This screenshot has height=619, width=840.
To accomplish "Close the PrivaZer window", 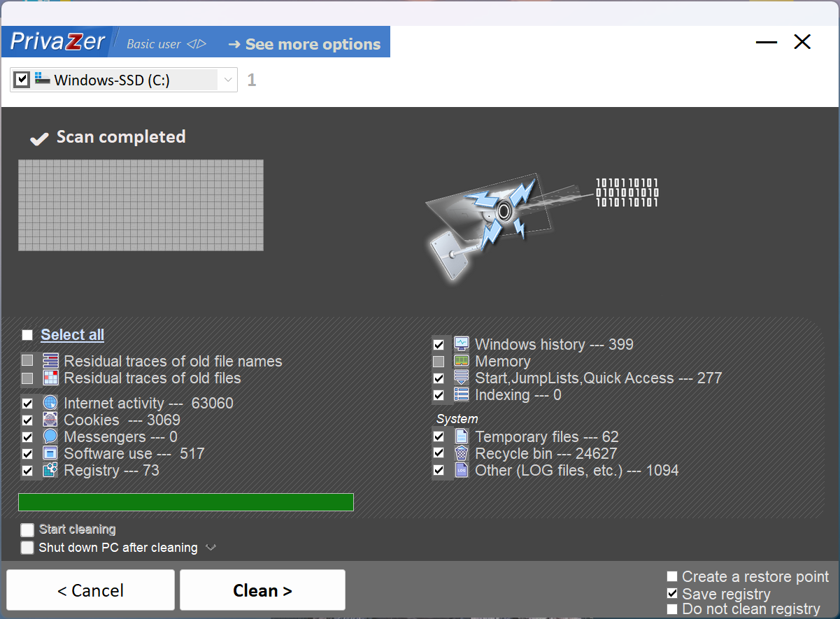I will click(x=802, y=42).
